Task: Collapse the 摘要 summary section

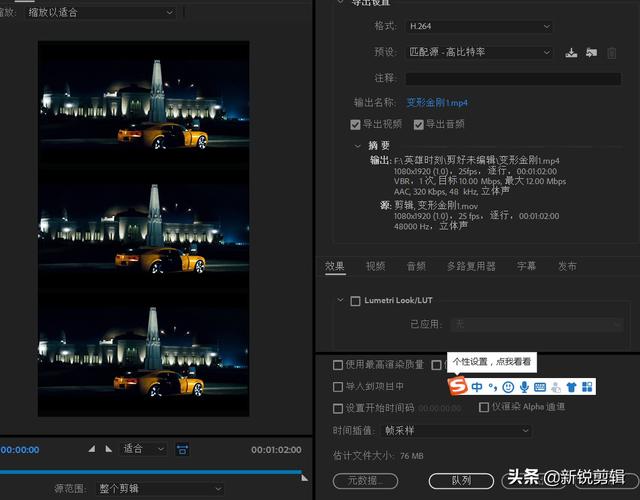Action: (x=358, y=146)
